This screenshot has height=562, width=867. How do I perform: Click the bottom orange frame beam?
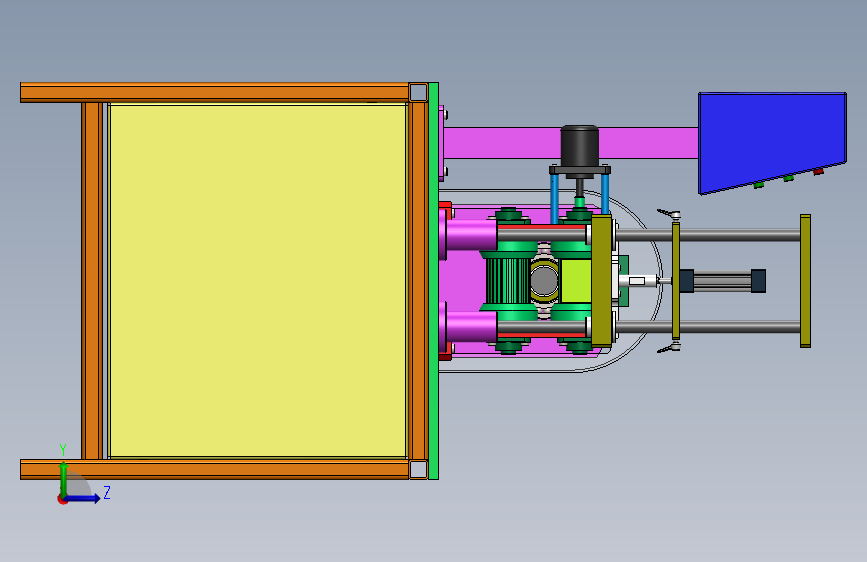tap(215, 469)
